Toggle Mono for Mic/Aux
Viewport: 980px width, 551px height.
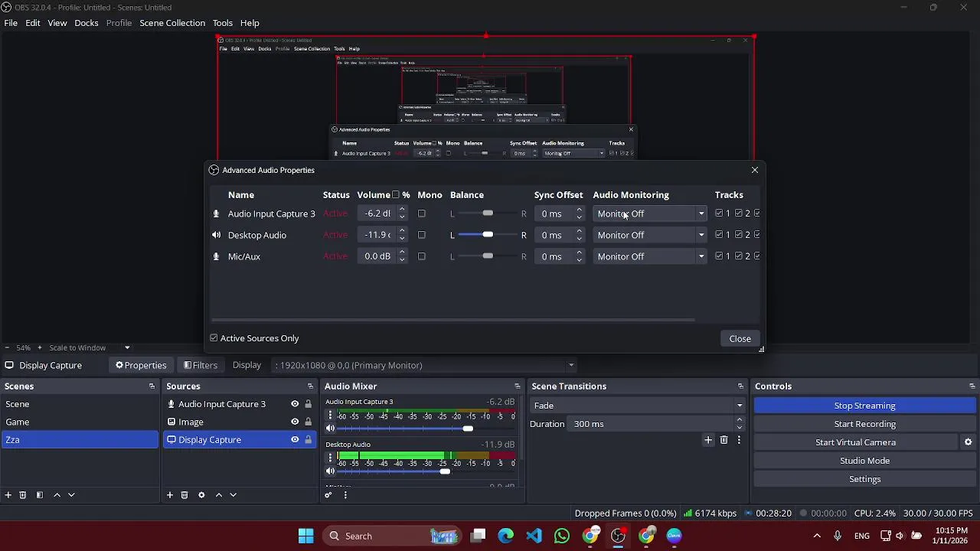tap(422, 256)
